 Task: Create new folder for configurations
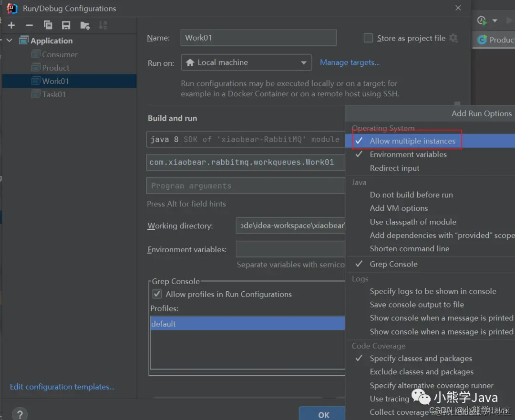point(85,25)
